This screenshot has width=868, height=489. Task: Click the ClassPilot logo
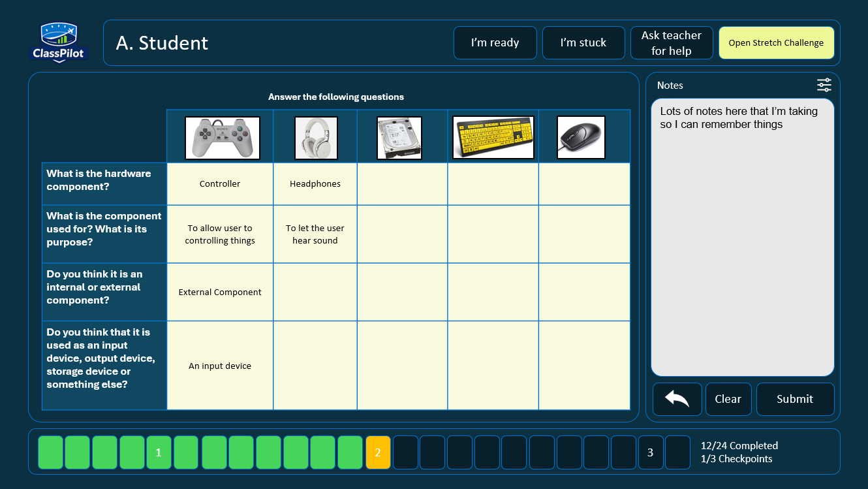click(x=59, y=41)
